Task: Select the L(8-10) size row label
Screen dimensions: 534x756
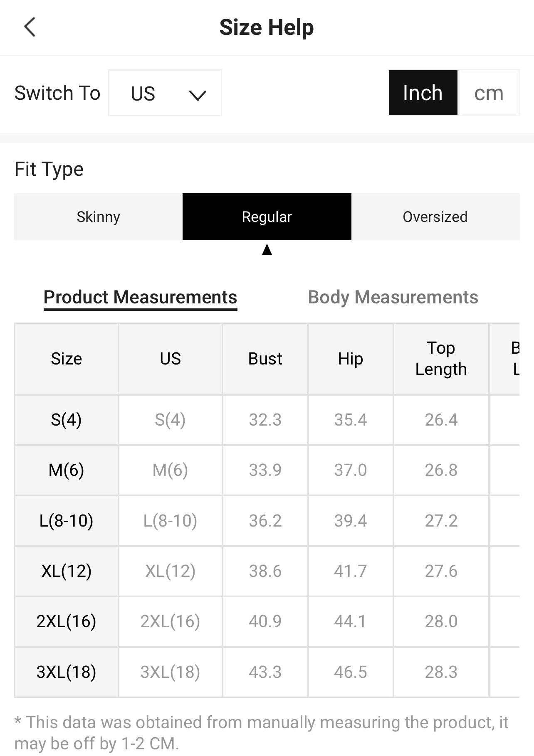Action: click(x=67, y=520)
